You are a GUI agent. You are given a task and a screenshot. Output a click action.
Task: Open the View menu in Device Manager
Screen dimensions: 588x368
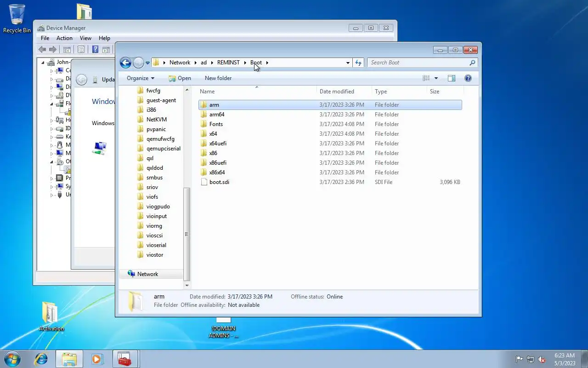pyautogui.click(x=85, y=38)
